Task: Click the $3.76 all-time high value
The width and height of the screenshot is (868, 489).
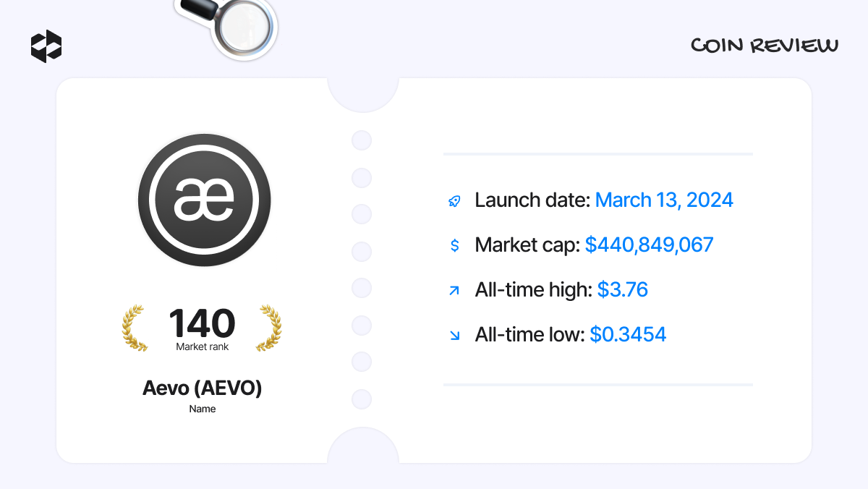Action: (623, 290)
